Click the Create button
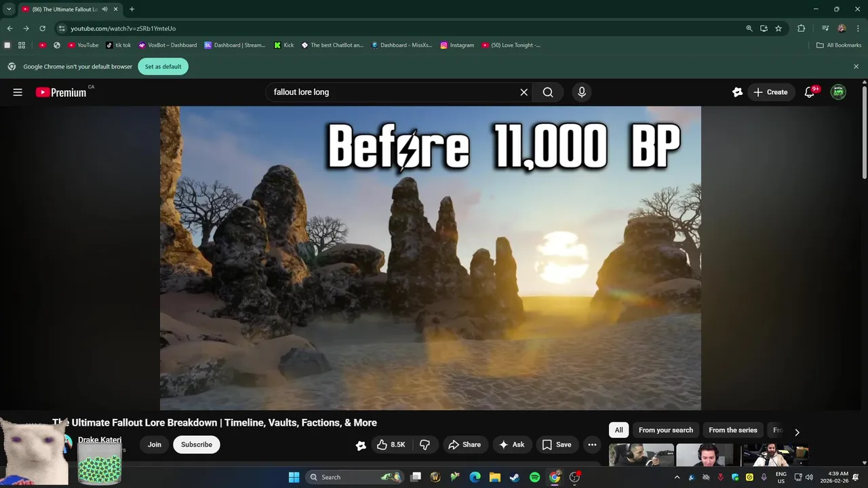 point(770,92)
